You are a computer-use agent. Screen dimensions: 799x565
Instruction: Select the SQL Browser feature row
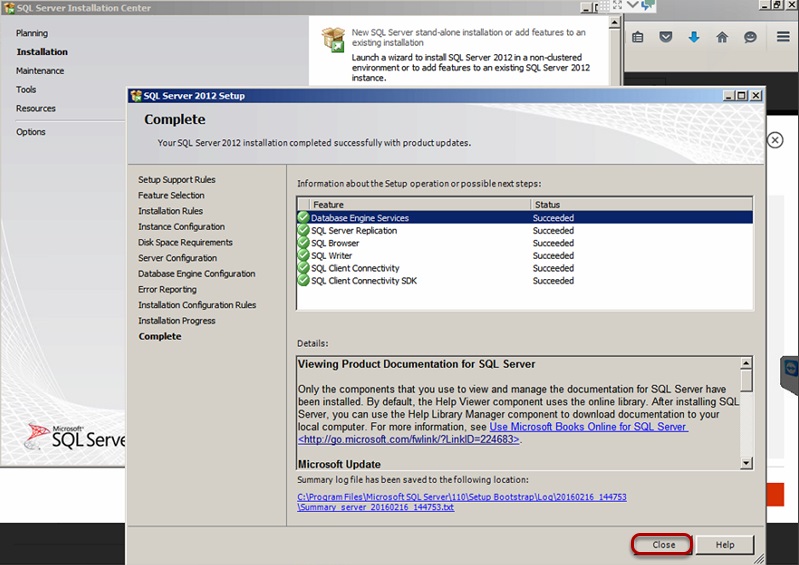tap(524, 243)
